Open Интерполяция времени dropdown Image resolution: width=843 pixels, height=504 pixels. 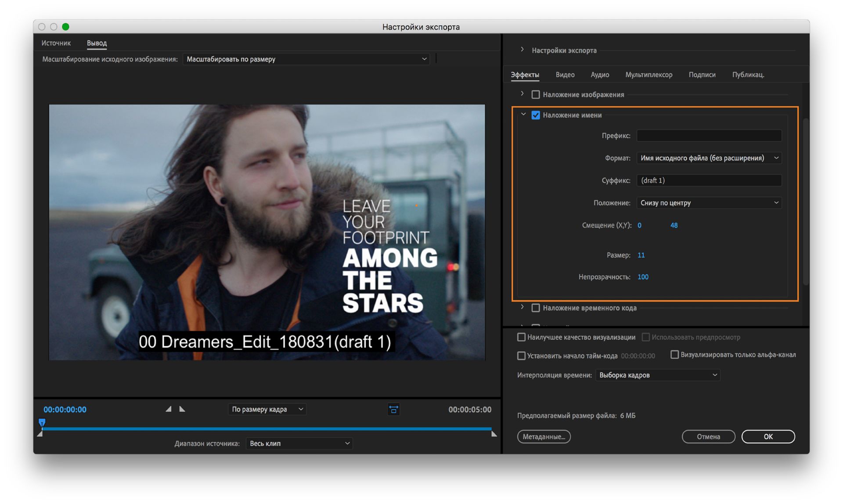[x=657, y=375]
